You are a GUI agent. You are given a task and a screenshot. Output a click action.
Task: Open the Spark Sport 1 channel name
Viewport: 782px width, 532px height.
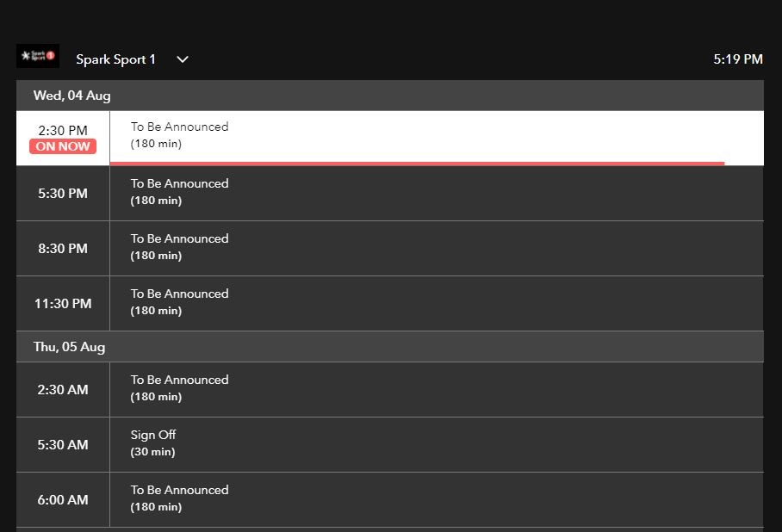(116, 59)
